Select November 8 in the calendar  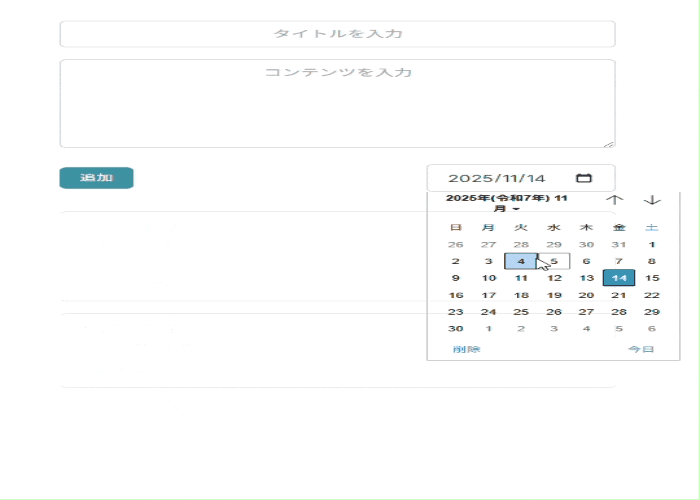tap(652, 261)
